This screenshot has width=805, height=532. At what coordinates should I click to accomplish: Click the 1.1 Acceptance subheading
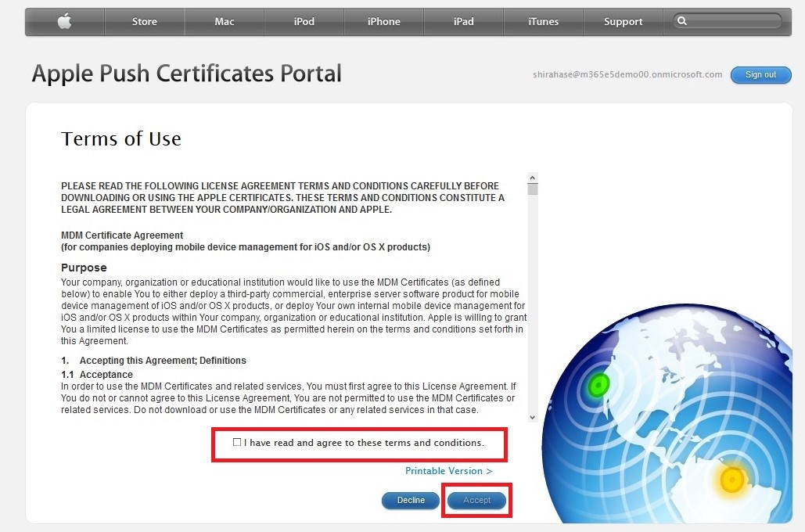point(97,374)
